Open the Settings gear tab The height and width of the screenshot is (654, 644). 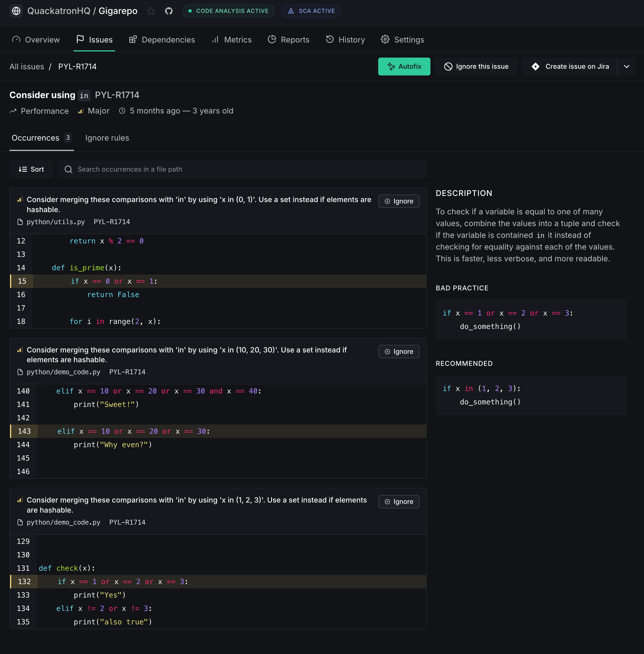[x=402, y=40]
